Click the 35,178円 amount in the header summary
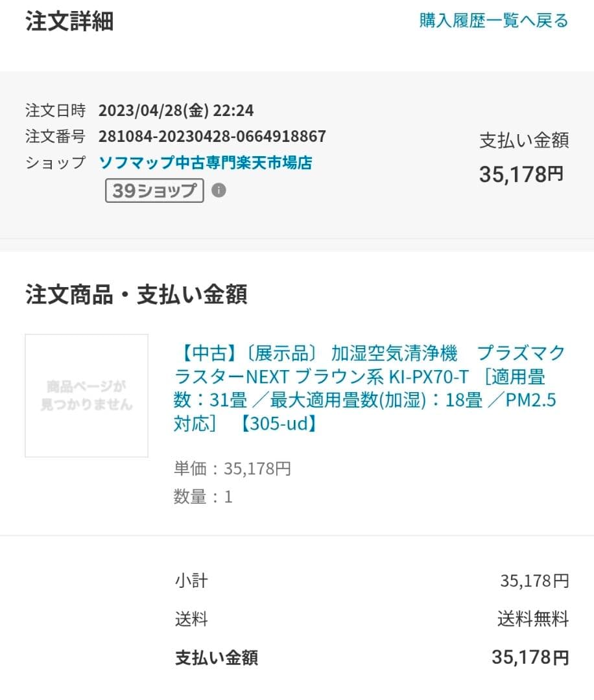 click(x=521, y=174)
